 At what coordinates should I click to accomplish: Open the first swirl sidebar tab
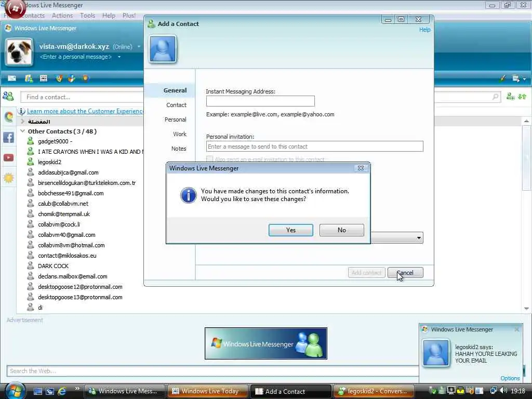(8, 117)
